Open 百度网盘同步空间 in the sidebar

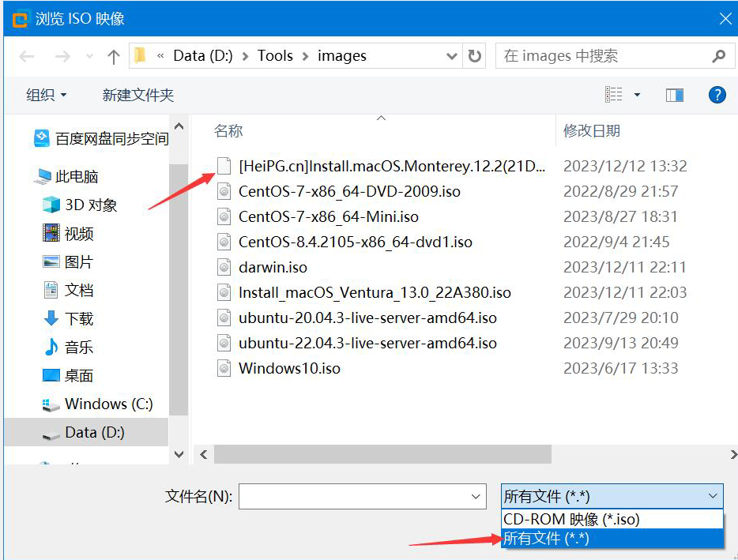point(101,138)
